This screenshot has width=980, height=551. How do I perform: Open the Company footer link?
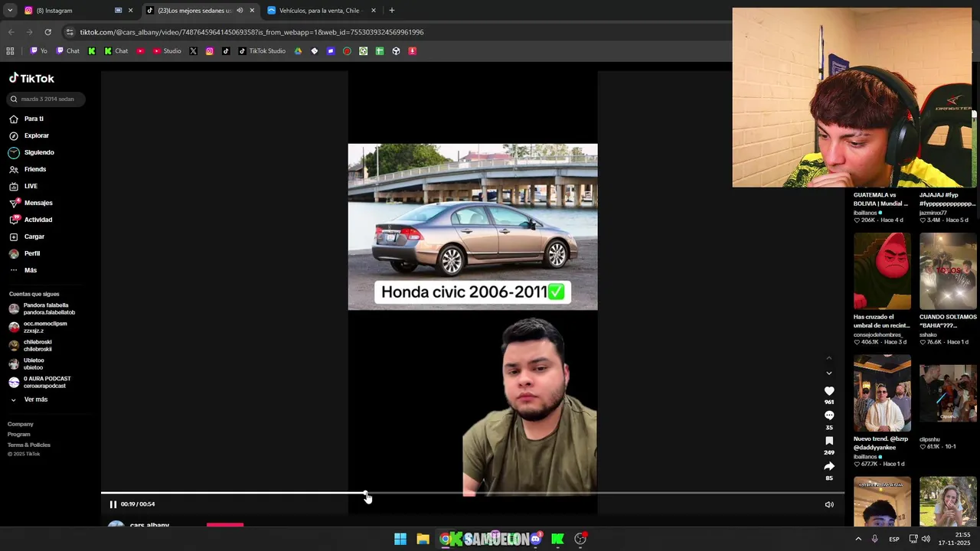point(21,424)
